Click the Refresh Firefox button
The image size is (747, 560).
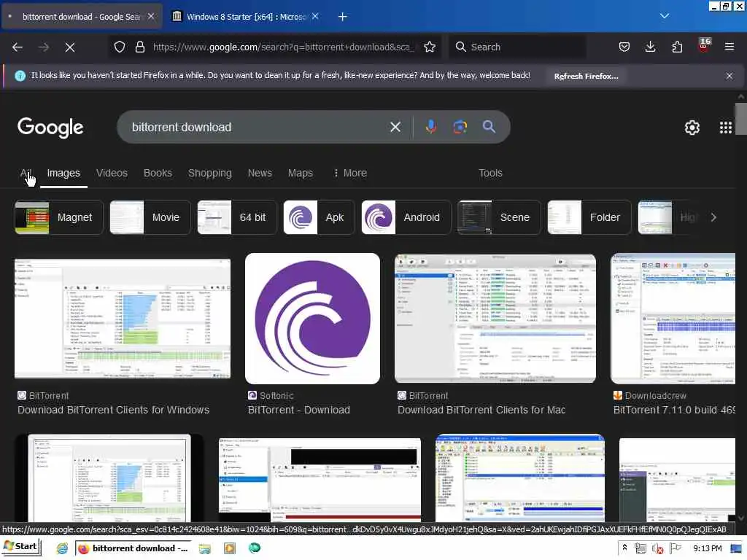click(586, 76)
